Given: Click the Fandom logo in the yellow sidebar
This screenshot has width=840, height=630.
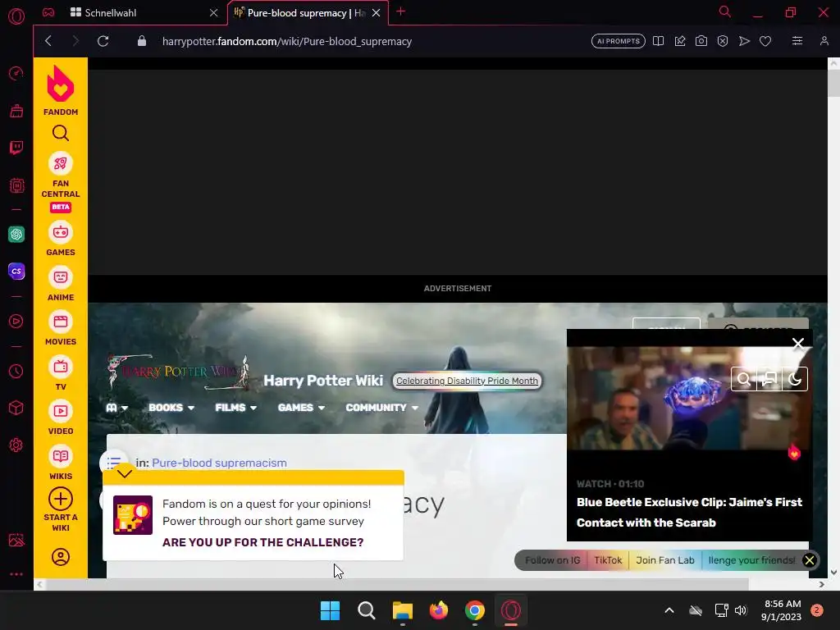Looking at the screenshot, I should pos(61,90).
